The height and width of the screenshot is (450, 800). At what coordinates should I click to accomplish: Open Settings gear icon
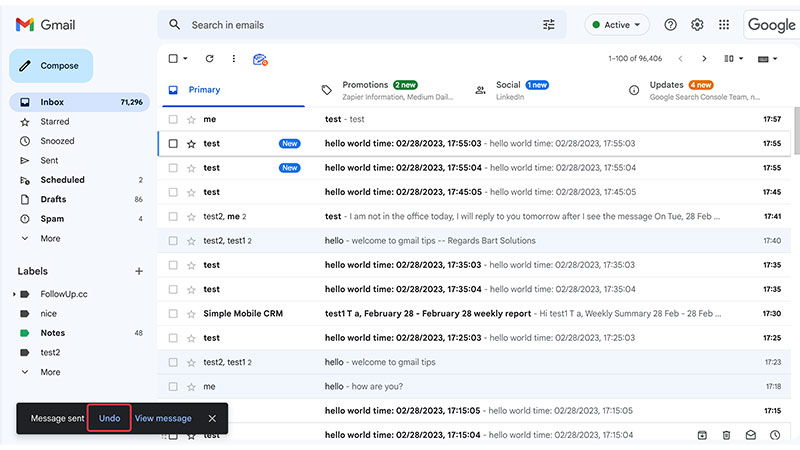point(697,24)
